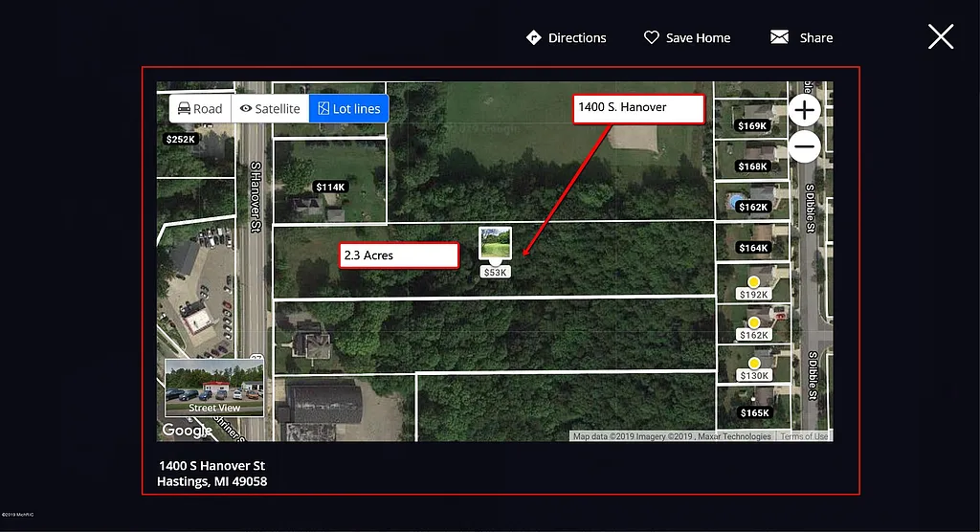
Task: Click the $169K price tag
Action: pyautogui.click(x=753, y=125)
